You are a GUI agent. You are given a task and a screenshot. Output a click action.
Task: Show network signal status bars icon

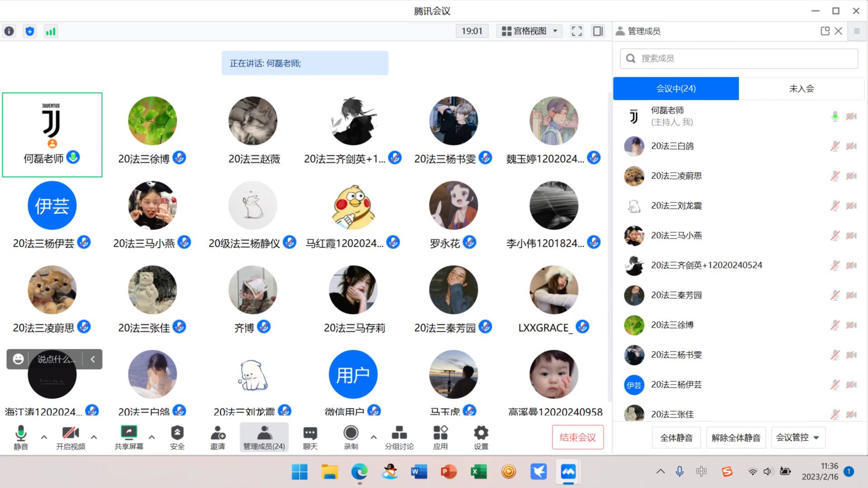[51, 31]
